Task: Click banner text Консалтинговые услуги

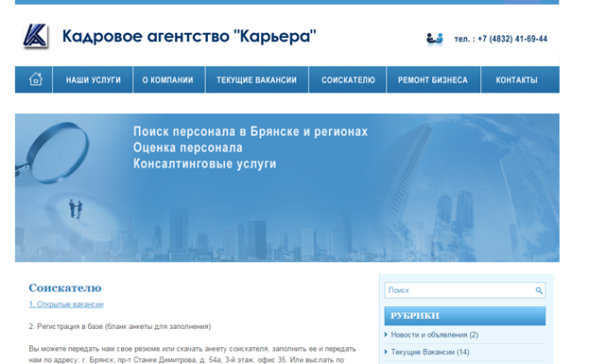Action: tap(205, 164)
